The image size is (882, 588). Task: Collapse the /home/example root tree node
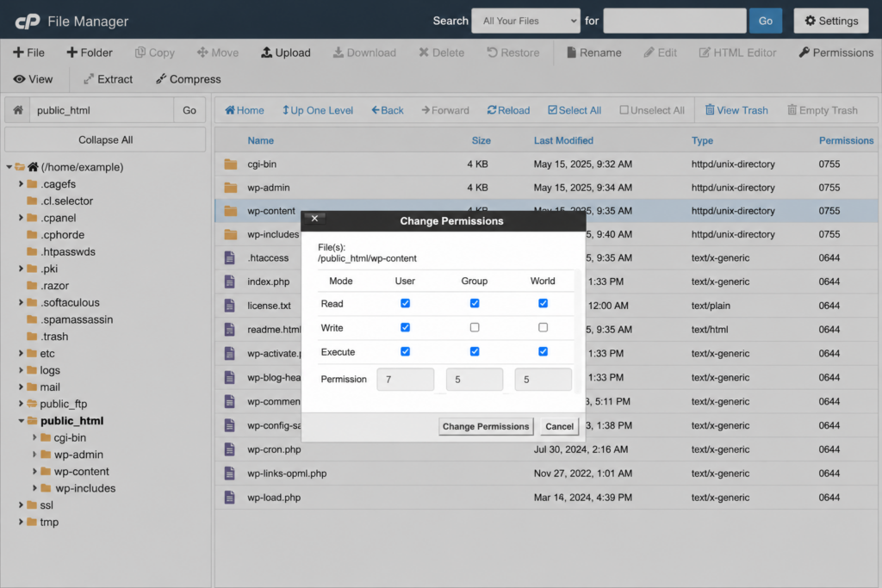pos(9,167)
